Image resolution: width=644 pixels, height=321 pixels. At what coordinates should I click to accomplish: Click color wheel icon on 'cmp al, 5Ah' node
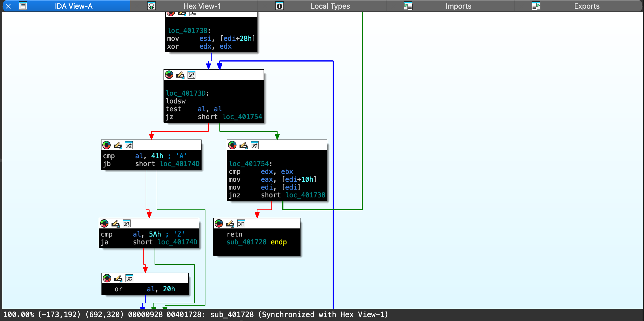[104, 223]
